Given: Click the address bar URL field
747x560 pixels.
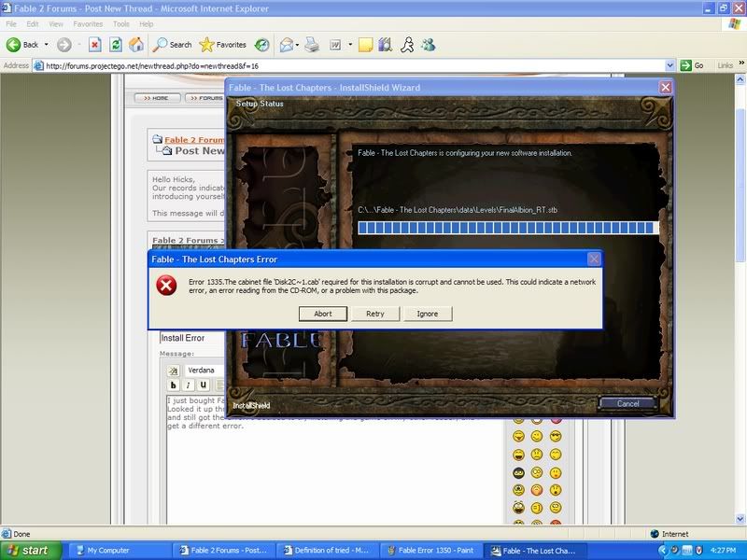Looking at the screenshot, I should point(355,65).
